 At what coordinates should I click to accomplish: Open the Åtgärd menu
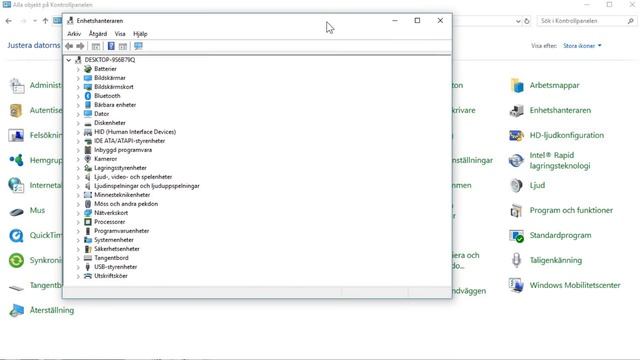pyautogui.click(x=98, y=34)
